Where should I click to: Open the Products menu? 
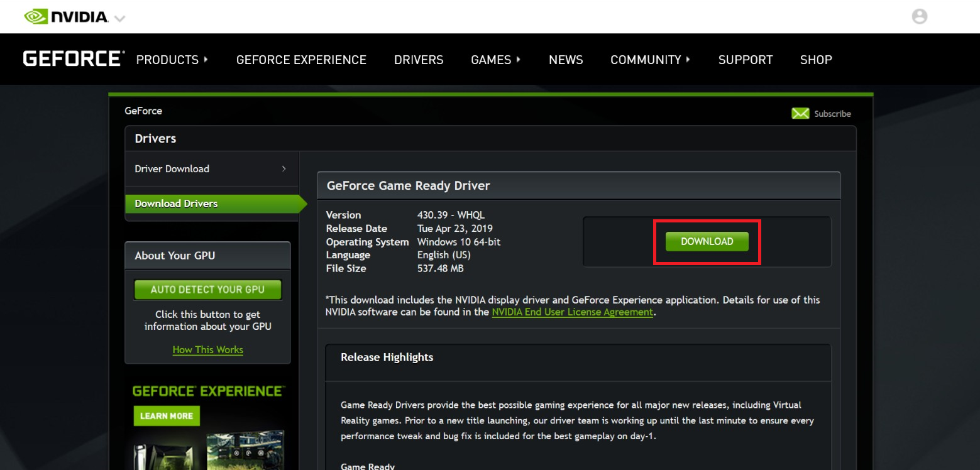[167, 60]
